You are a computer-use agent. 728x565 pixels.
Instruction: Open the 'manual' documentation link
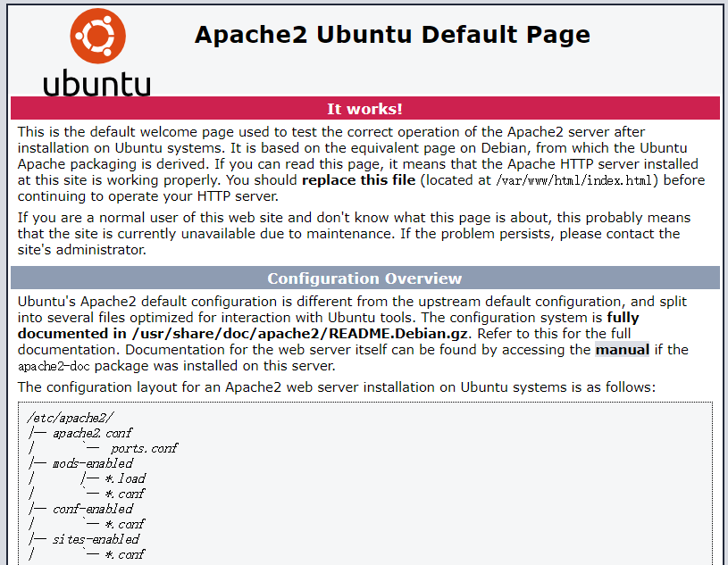(622, 349)
